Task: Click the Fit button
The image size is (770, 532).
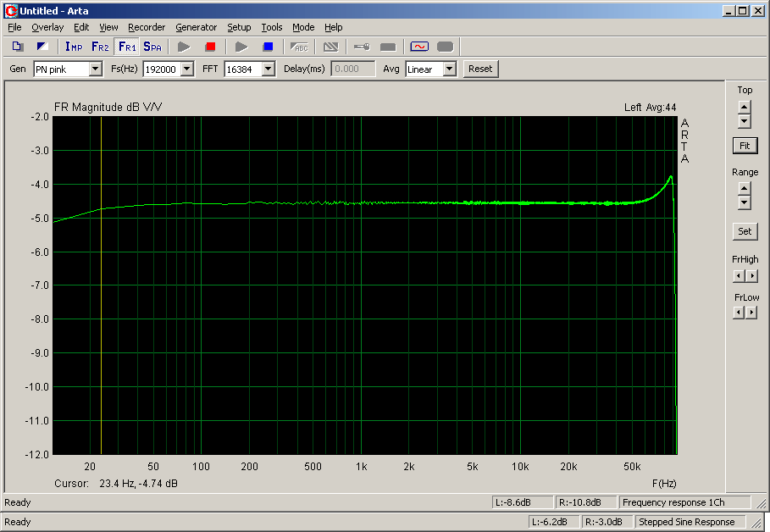Action: [745, 146]
